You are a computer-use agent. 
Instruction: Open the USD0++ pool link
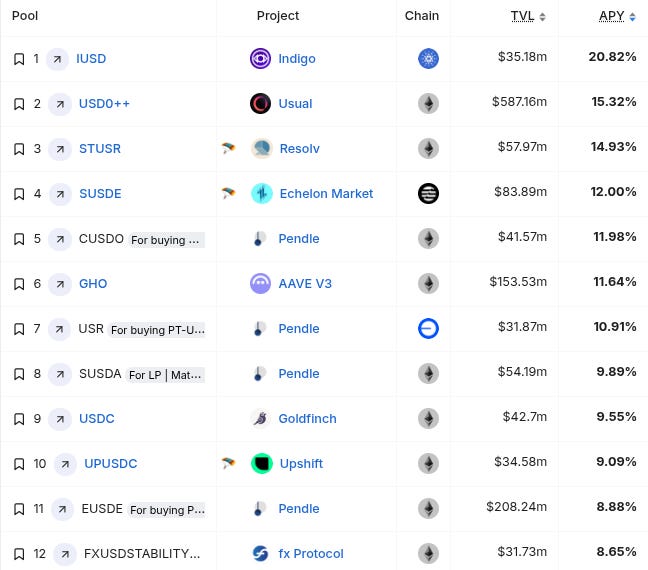pos(104,104)
